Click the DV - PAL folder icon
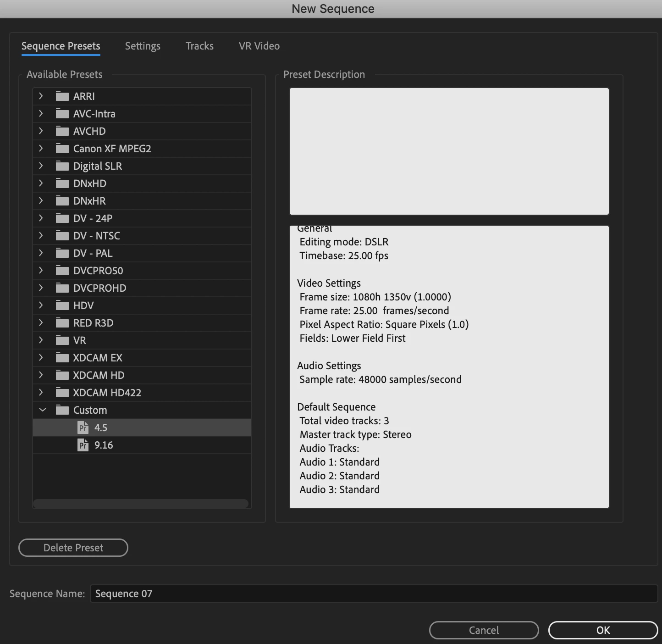Image resolution: width=662 pixels, height=644 pixels. (62, 253)
